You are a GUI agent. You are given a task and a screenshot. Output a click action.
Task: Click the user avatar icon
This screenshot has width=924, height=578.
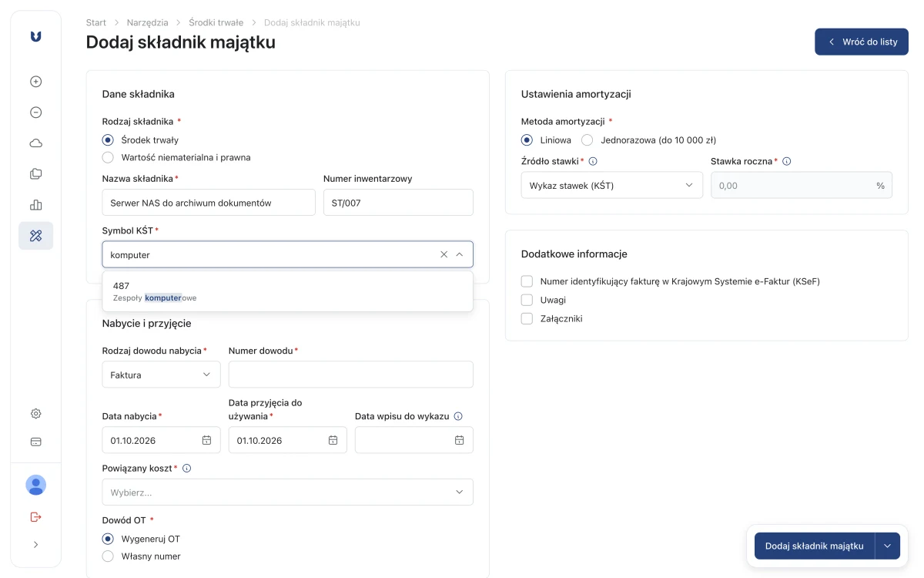point(35,485)
